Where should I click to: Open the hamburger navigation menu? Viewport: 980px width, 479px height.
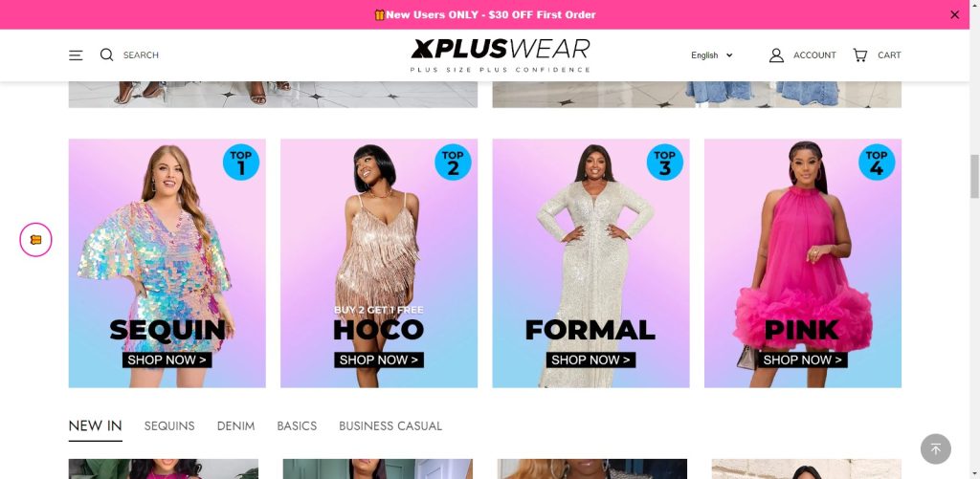point(76,54)
